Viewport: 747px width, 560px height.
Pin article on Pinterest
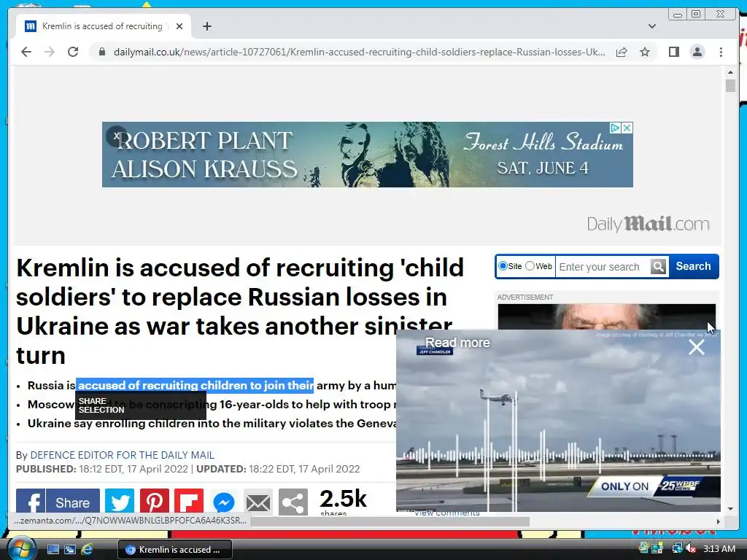(x=155, y=502)
